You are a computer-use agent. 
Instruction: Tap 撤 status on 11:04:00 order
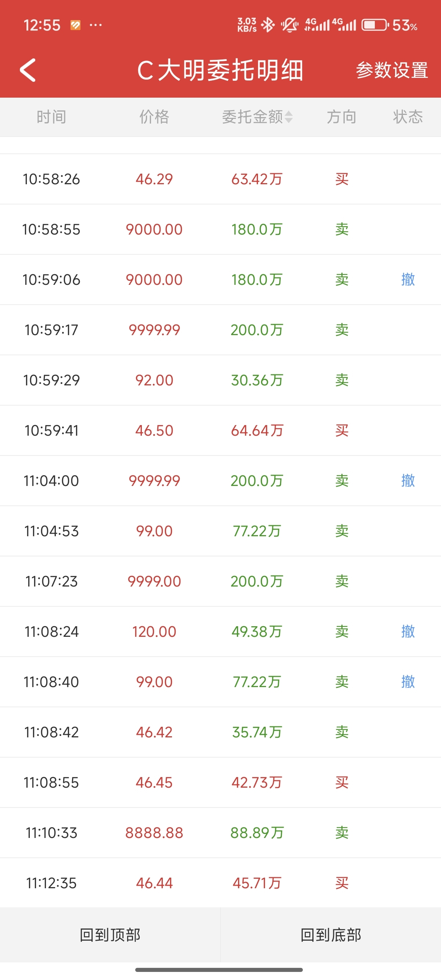[408, 480]
